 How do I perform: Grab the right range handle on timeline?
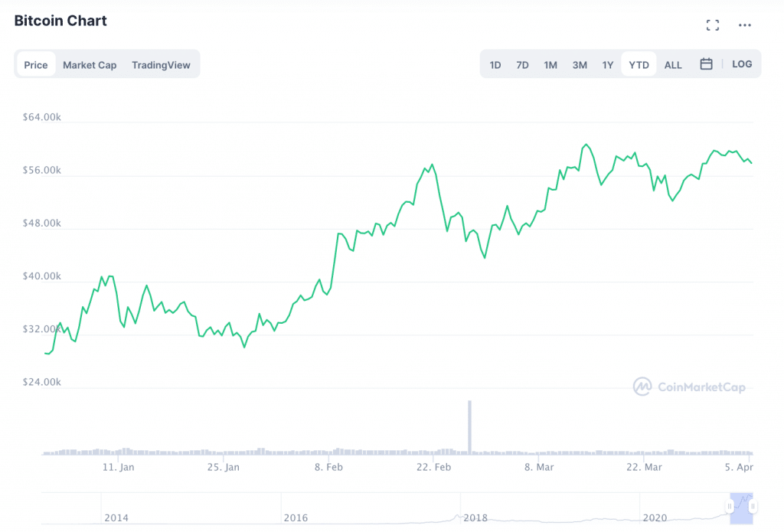point(753,506)
